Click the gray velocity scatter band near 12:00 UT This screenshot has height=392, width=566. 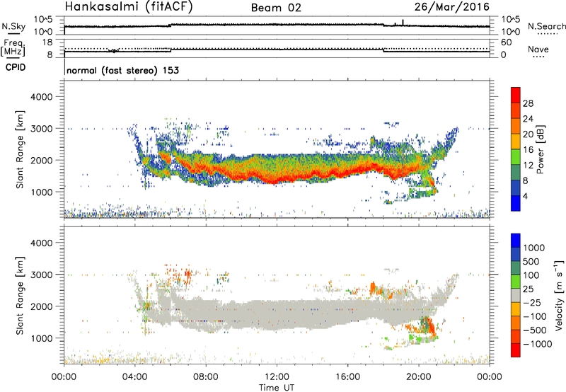point(277,314)
